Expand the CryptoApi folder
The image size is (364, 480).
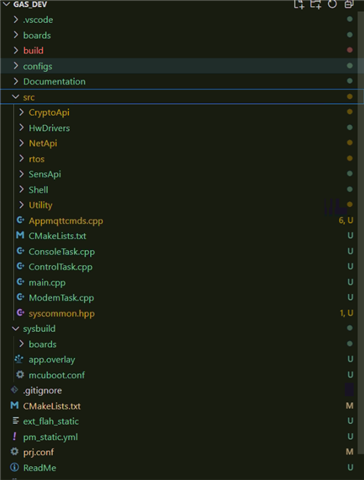click(x=21, y=112)
